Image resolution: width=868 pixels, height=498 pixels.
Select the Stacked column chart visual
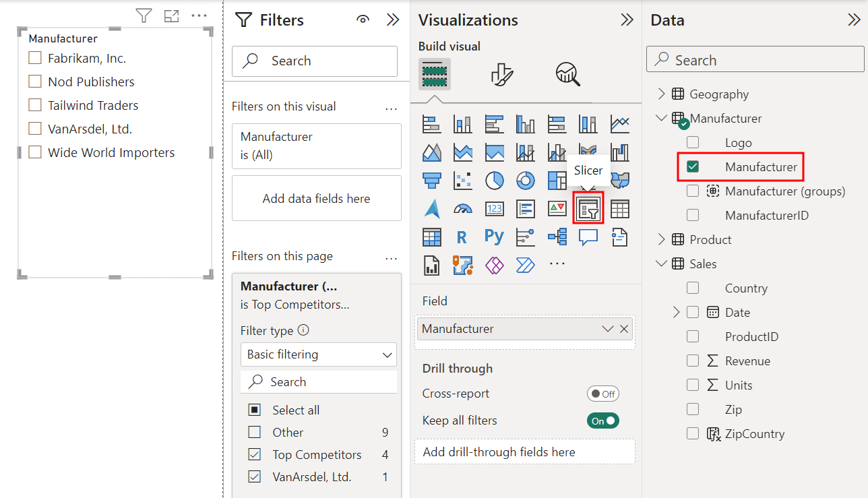pos(463,124)
